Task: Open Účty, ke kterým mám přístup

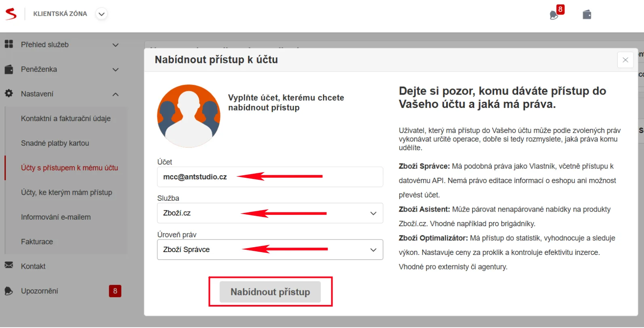Action: click(x=67, y=192)
